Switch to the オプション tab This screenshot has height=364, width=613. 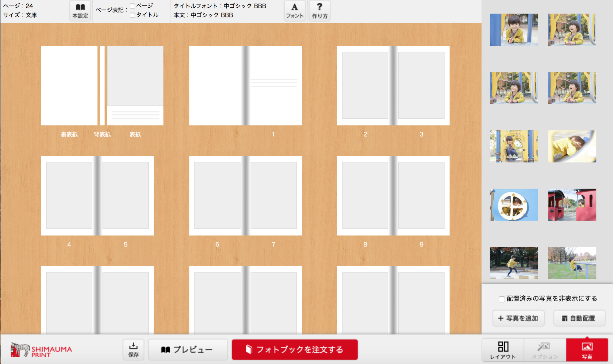click(x=545, y=350)
